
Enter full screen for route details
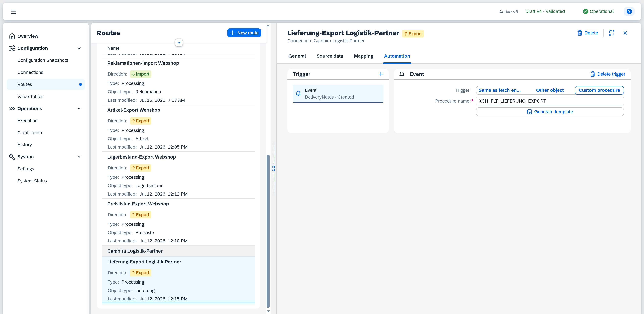(x=611, y=33)
